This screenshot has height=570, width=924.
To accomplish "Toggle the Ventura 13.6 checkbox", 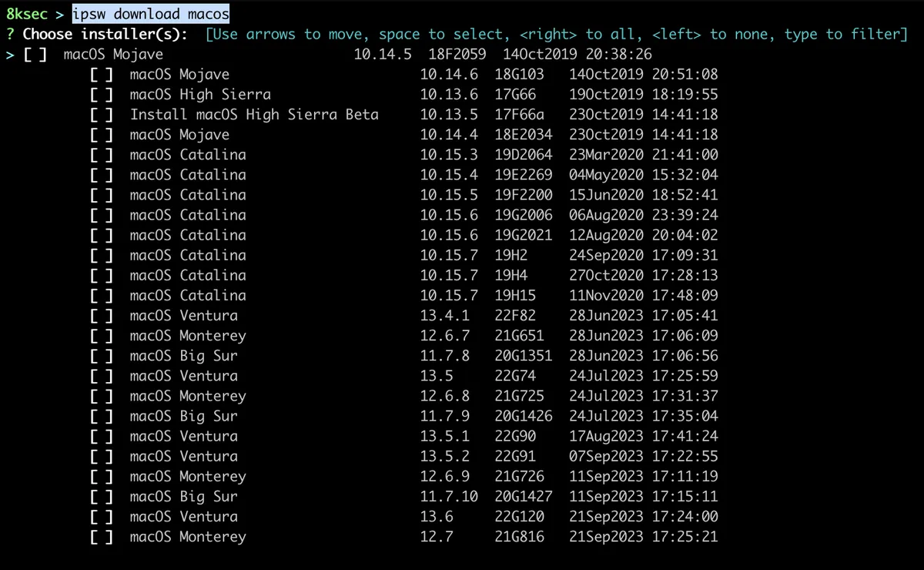I will point(102,517).
